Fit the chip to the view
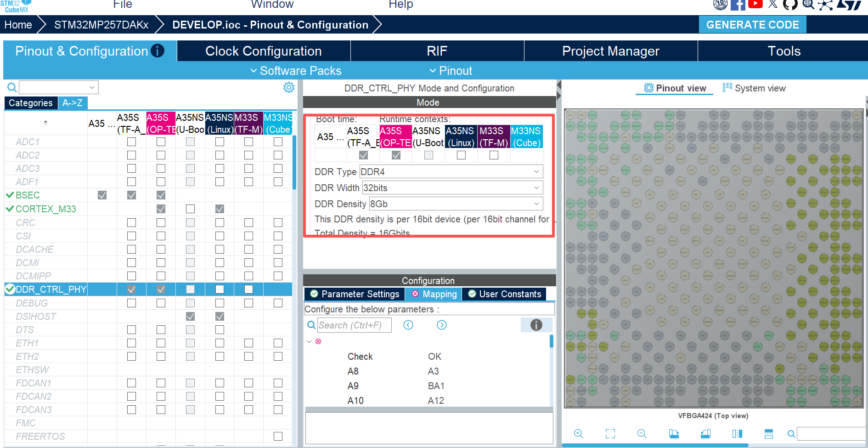This screenshot has width=868, height=448. click(x=610, y=434)
